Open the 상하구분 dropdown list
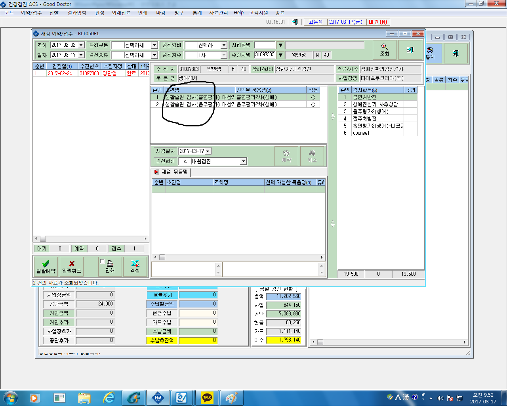 pos(154,45)
